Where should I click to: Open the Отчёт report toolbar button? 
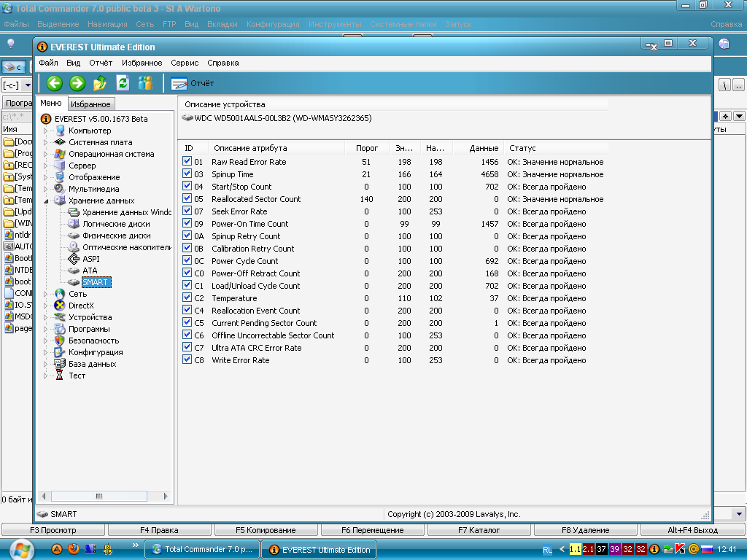click(193, 83)
